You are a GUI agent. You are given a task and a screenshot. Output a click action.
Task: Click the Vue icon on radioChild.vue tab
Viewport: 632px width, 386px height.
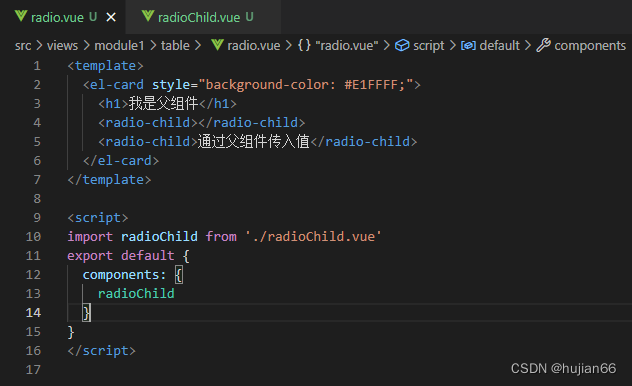click(148, 17)
